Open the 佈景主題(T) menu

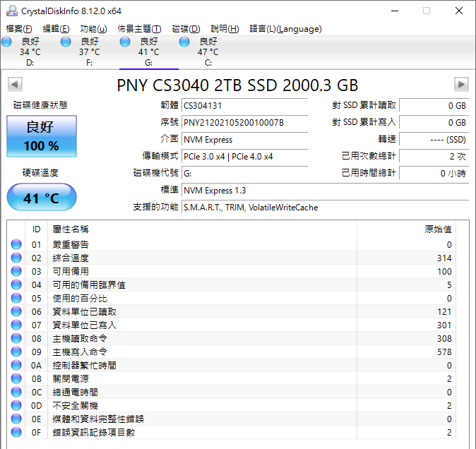pos(139,29)
